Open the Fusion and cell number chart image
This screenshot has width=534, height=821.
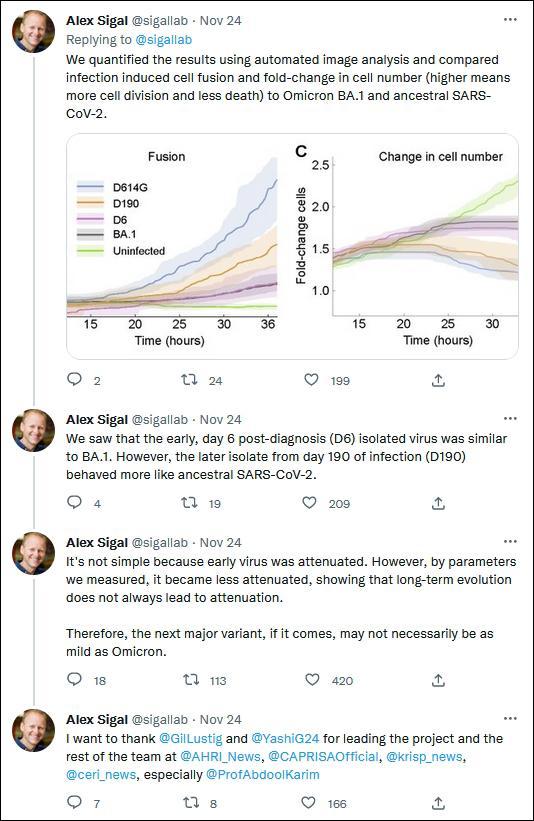point(292,246)
